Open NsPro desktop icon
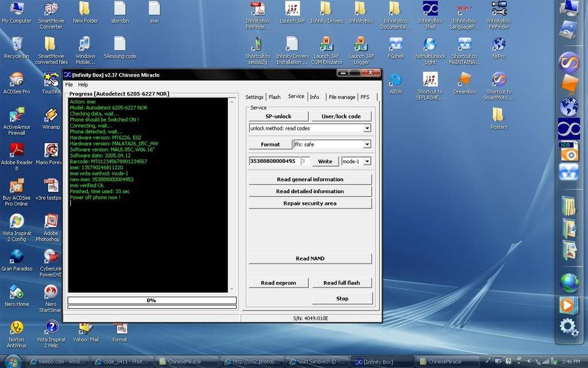 499,48
